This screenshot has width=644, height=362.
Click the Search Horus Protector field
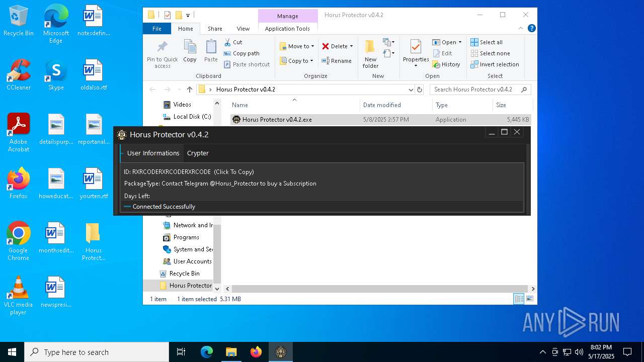pyautogui.click(x=480, y=89)
